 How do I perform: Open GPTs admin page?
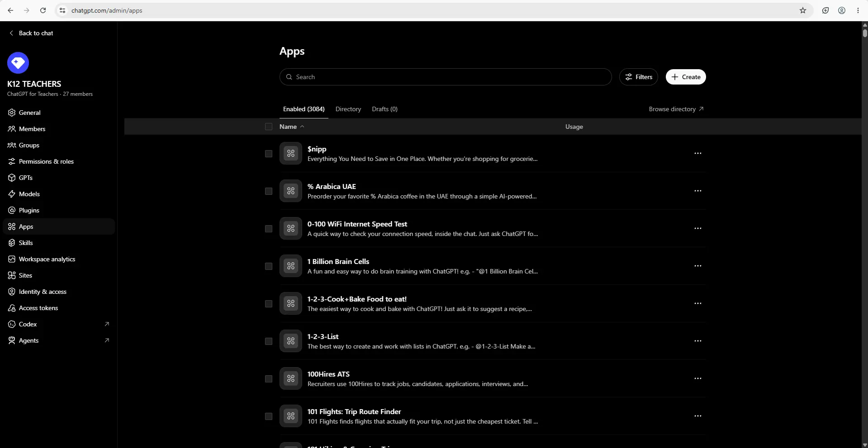59,178
